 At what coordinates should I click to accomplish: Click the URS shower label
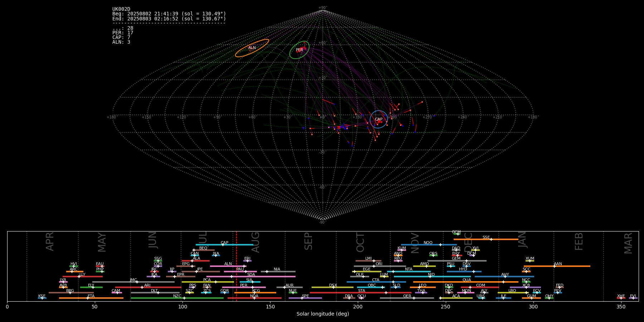(480, 296)
